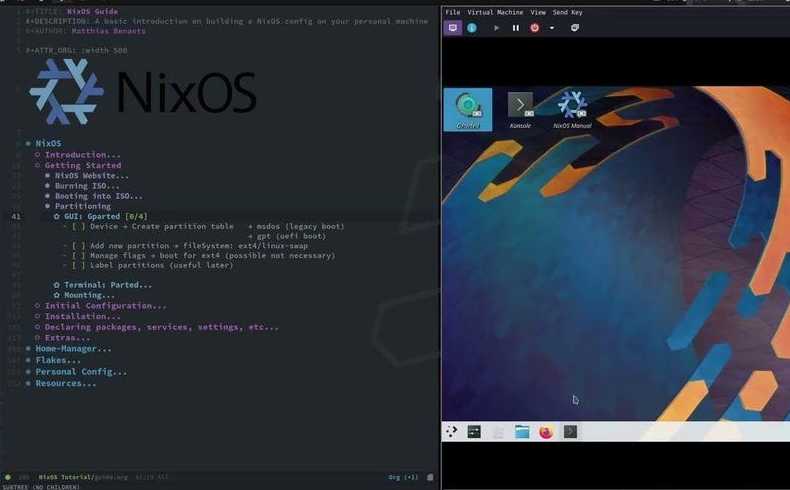Expand the Booting into ISO... subheading
Screen dimensions: 790x490
[98, 196]
